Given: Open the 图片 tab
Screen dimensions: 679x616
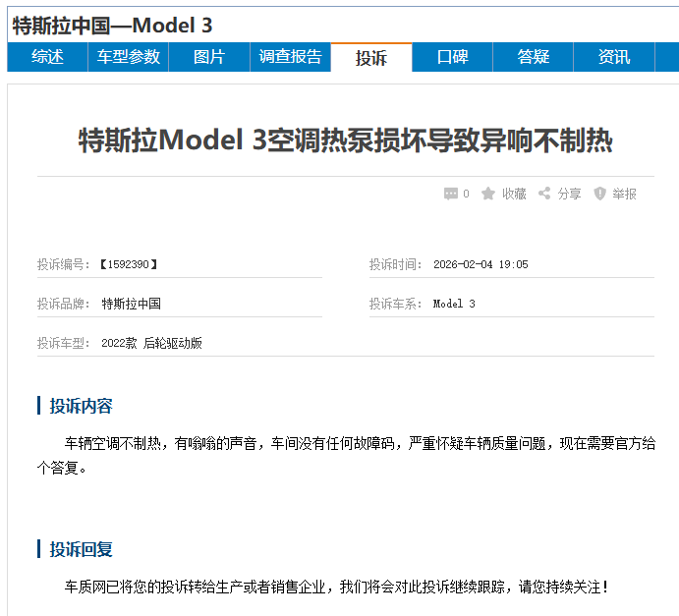Looking at the screenshot, I should point(208,57).
